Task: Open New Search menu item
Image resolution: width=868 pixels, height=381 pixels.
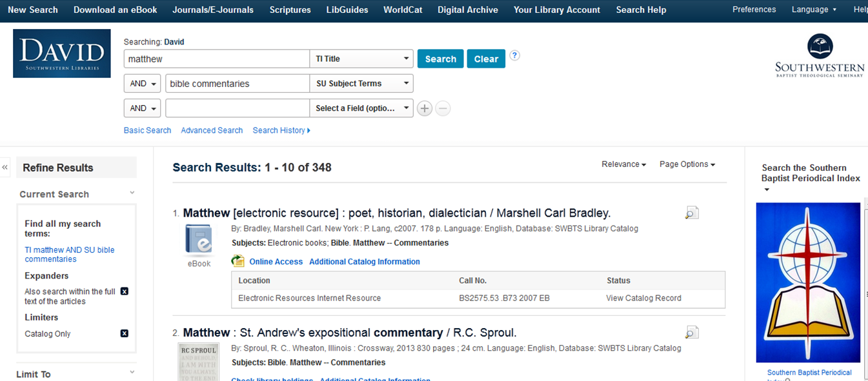Action: (33, 10)
